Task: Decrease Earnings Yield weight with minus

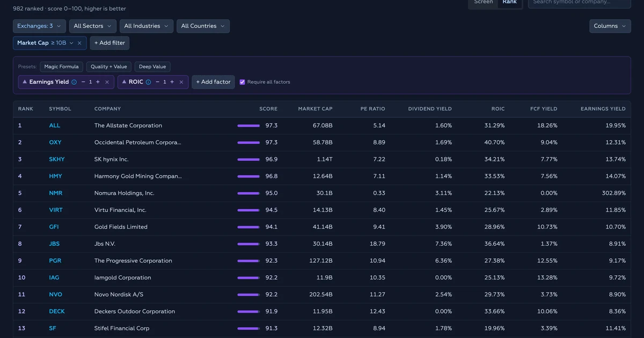Action: [x=83, y=82]
